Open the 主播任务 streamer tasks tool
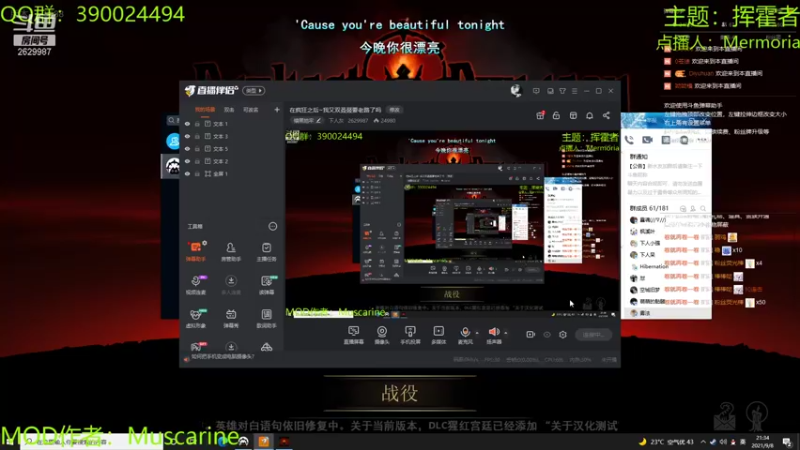Screen dimensions: 800x450 266,252
